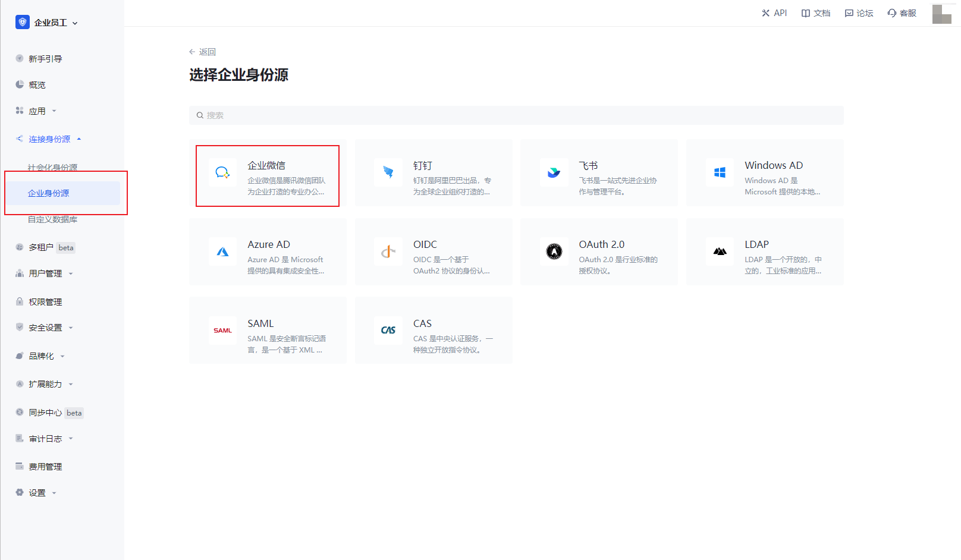Click the OIDC logo icon

388,251
